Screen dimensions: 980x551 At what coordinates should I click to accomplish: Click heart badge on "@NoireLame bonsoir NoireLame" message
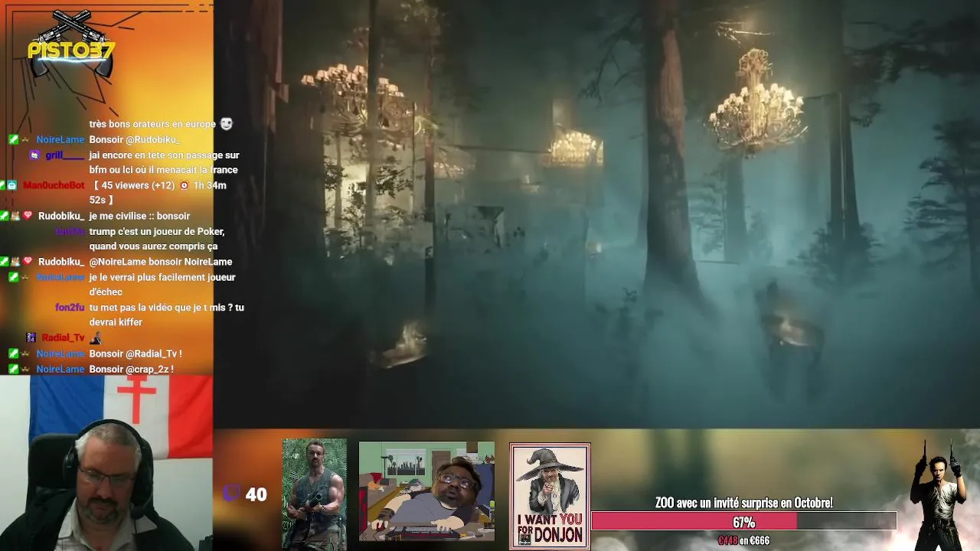point(28,262)
